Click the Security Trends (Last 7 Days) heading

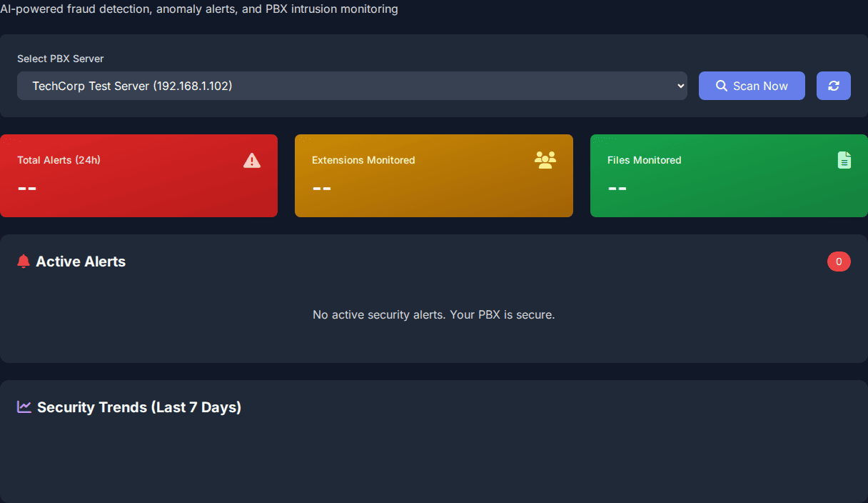point(139,407)
